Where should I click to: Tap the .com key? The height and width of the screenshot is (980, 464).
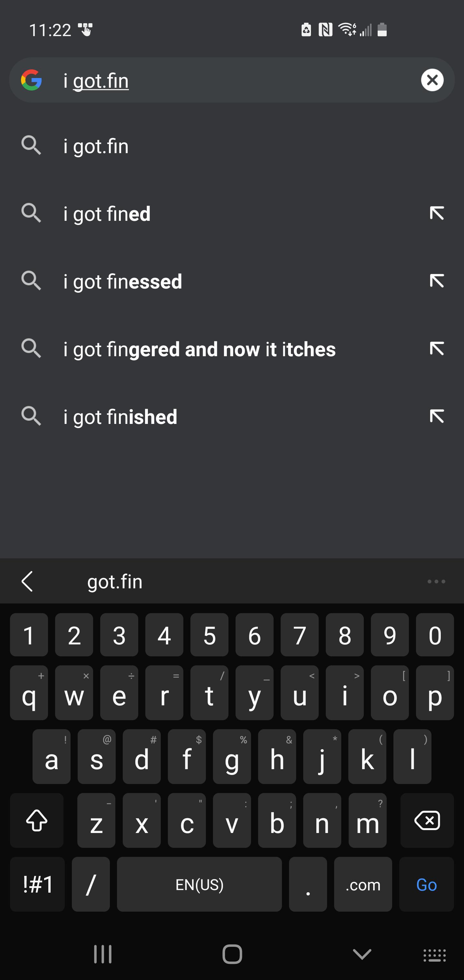pos(362,884)
